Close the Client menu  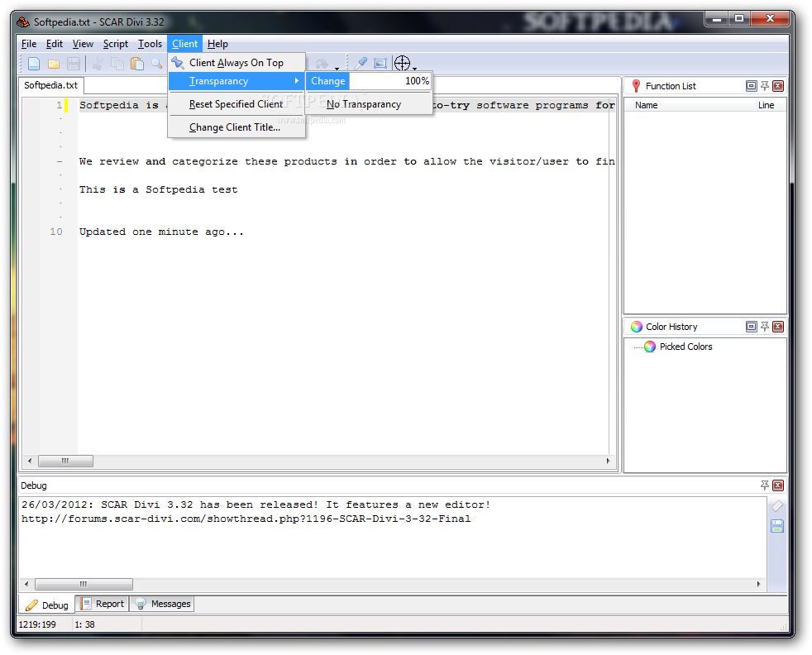[x=185, y=44]
